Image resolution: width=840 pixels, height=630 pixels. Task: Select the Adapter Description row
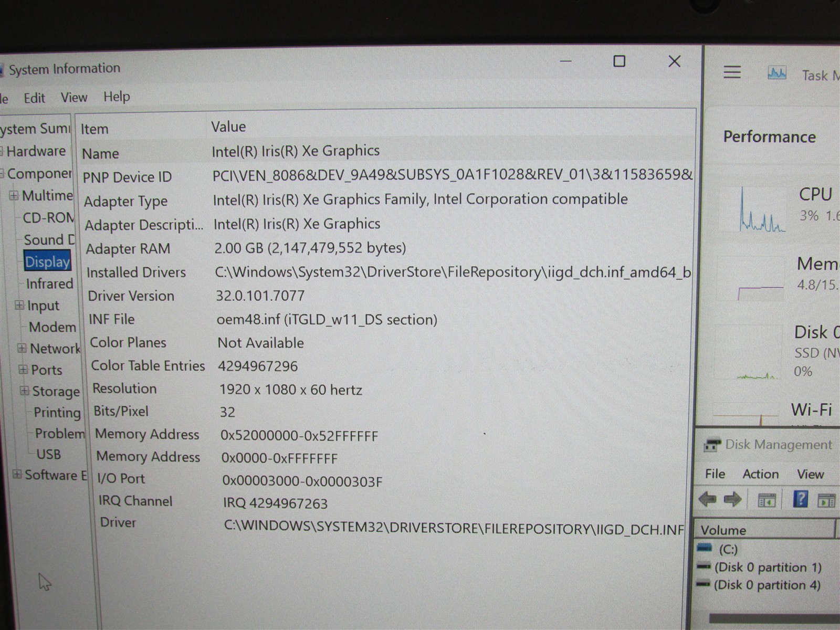coord(388,224)
